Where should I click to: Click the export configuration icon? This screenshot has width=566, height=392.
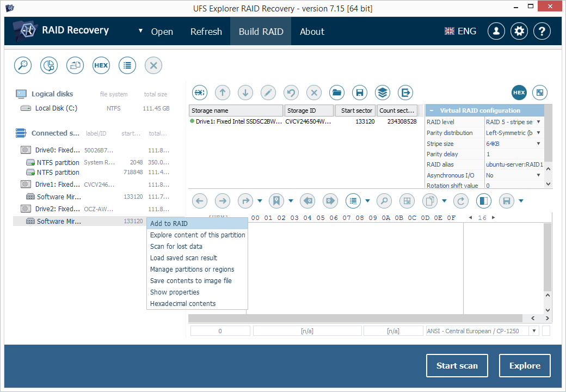[405, 93]
